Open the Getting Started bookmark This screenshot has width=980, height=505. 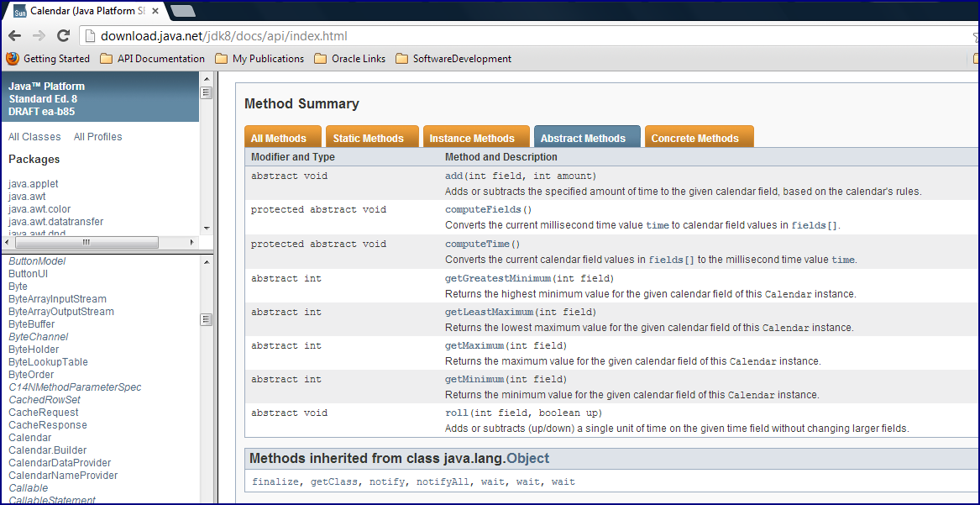(48, 59)
